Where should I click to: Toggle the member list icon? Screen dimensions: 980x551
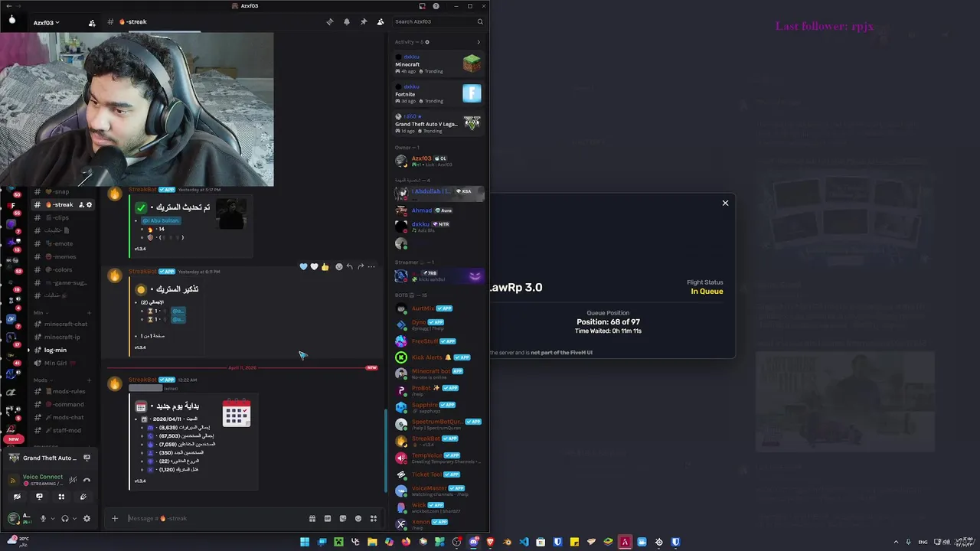[381, 21]
